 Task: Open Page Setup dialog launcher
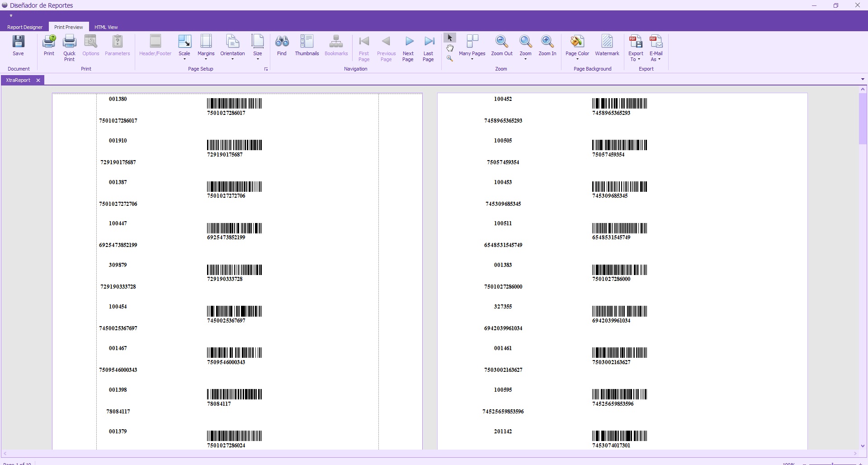266,69
